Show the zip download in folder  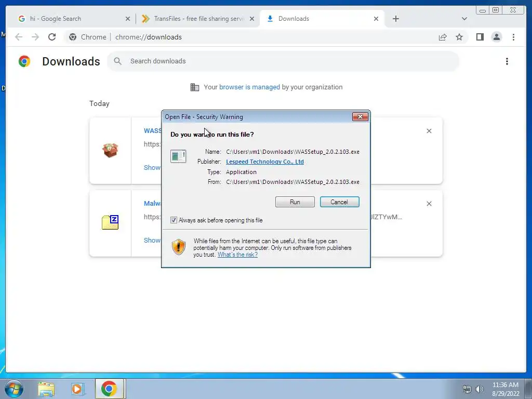[x=152, y=240]
